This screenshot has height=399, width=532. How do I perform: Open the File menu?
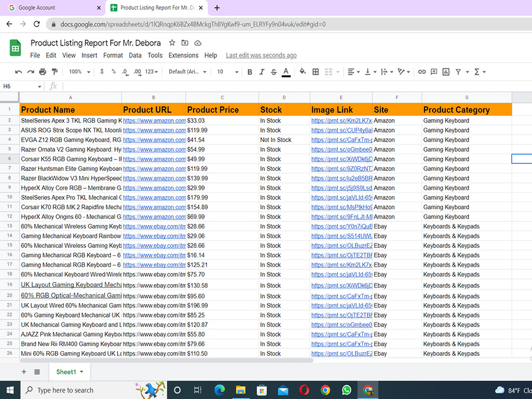point(35,55)
